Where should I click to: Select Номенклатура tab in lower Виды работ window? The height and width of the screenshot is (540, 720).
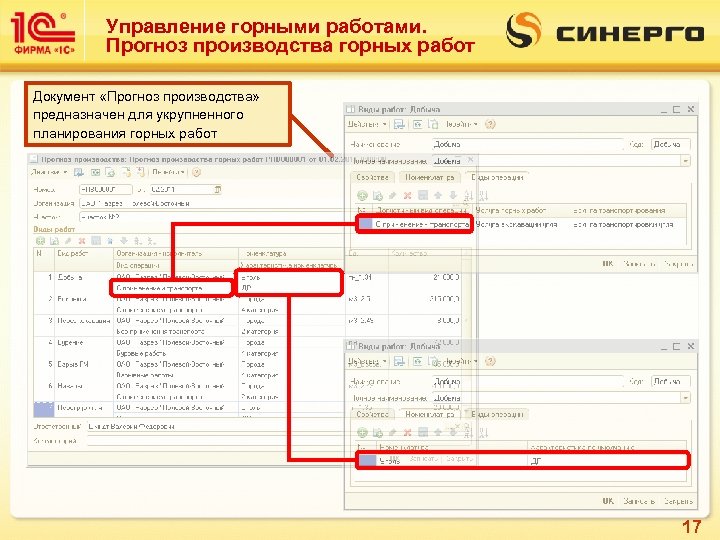pyautogui.click(x=429, y=414)
